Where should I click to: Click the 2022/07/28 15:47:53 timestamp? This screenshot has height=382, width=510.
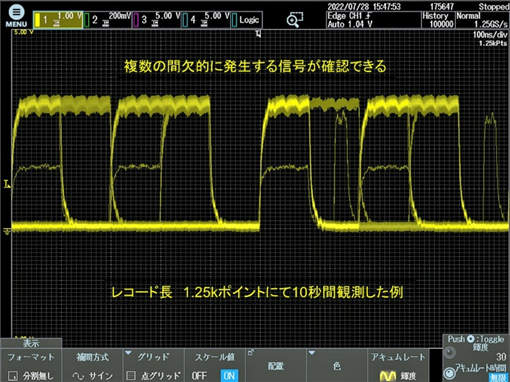coord(364,6)
